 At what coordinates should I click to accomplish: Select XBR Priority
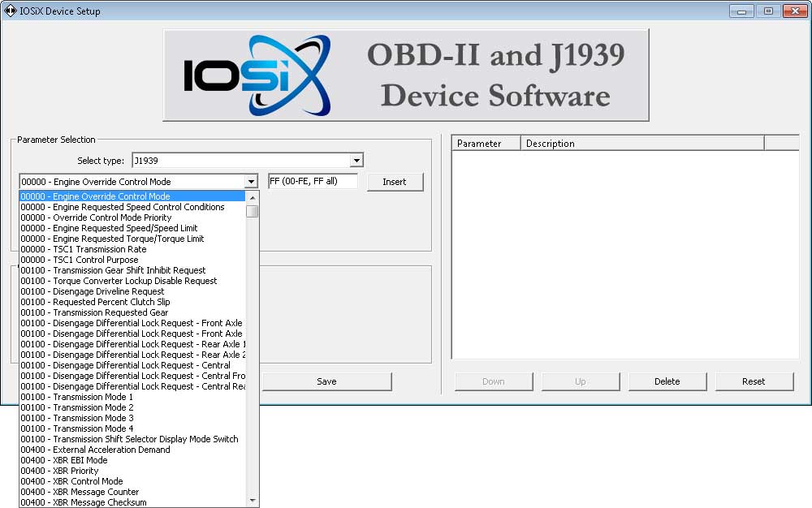132,471
